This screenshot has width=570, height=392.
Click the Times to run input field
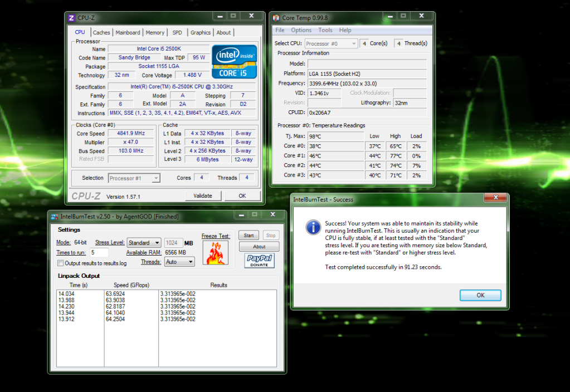coord(99,252)
